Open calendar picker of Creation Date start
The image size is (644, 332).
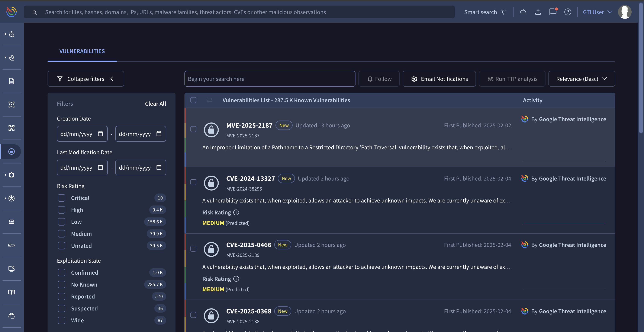point(100,134)
